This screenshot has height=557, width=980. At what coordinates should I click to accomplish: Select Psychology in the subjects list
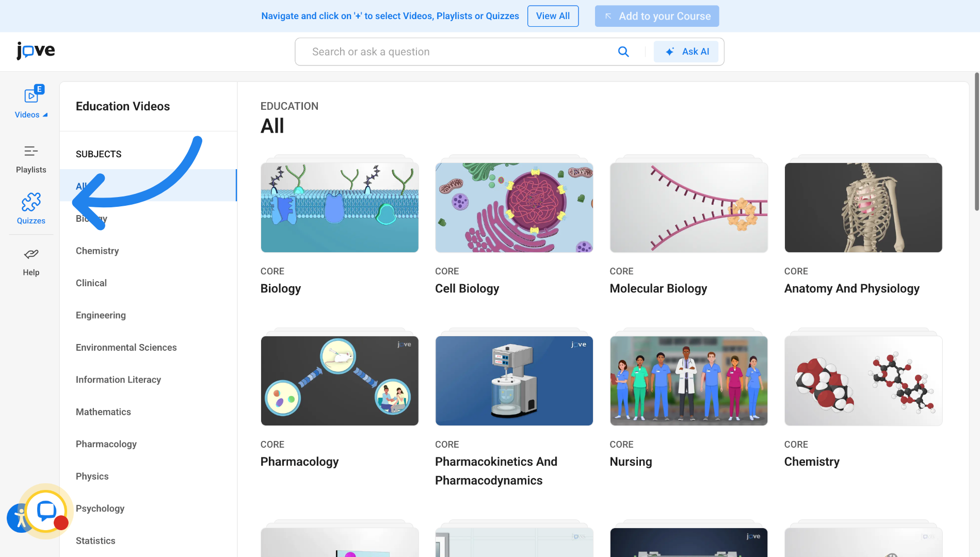(x=100, y=509)
